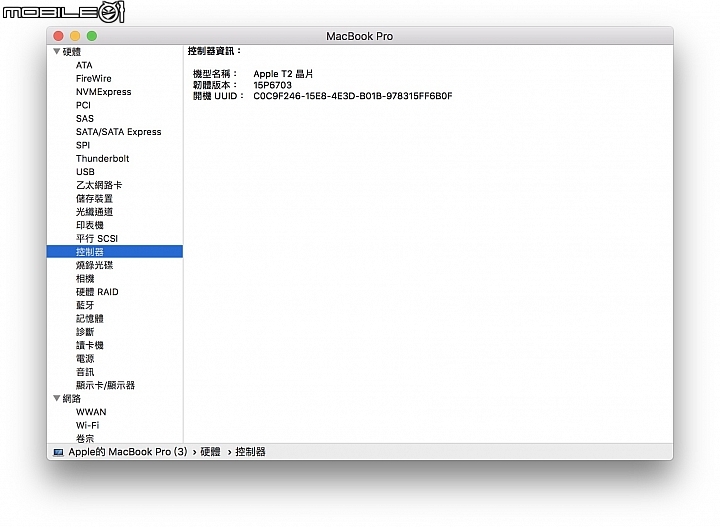Viewport: 720px width, 527px height.
Task: Click Apple的 MacBook Pro (3) in path bar
Action: click(128, 452)
